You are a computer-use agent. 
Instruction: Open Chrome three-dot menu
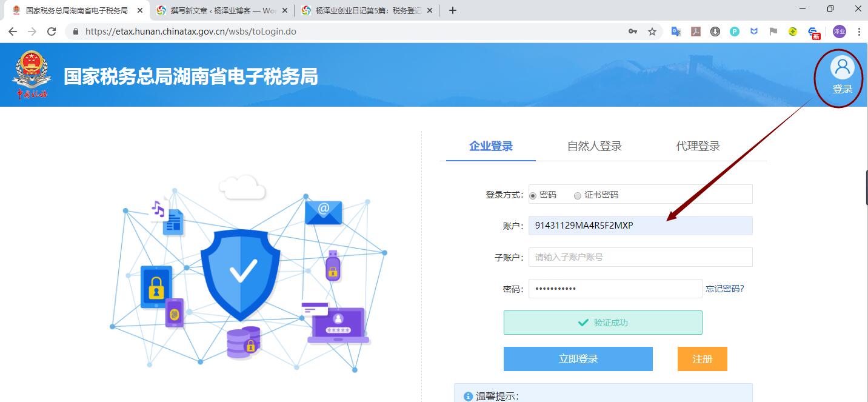tap(859, 32)
